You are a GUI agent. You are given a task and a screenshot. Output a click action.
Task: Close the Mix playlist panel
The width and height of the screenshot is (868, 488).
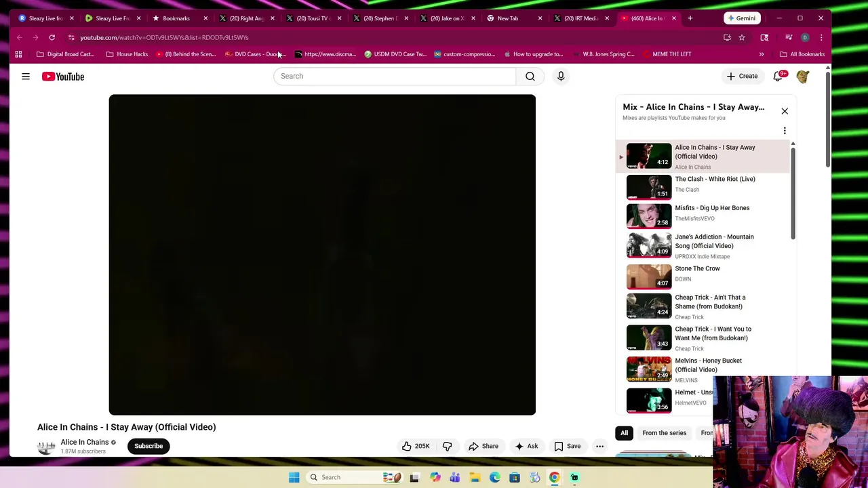tap(785, 111)
